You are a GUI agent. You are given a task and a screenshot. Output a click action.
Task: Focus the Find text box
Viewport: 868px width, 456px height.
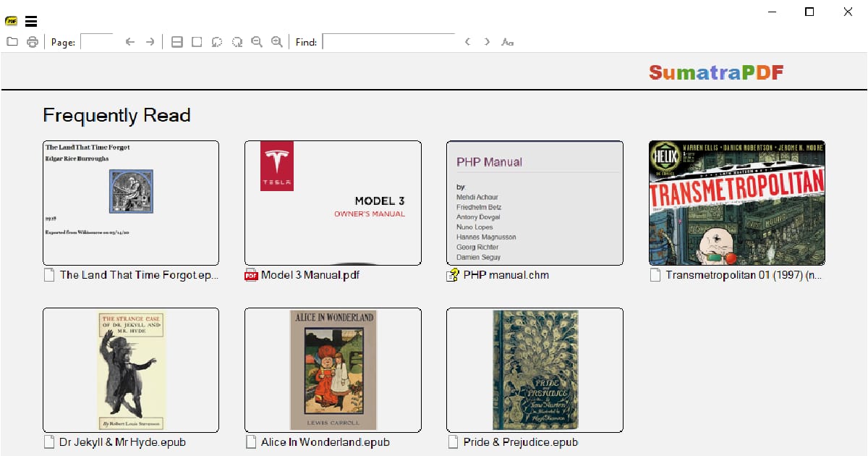[388, 42]
